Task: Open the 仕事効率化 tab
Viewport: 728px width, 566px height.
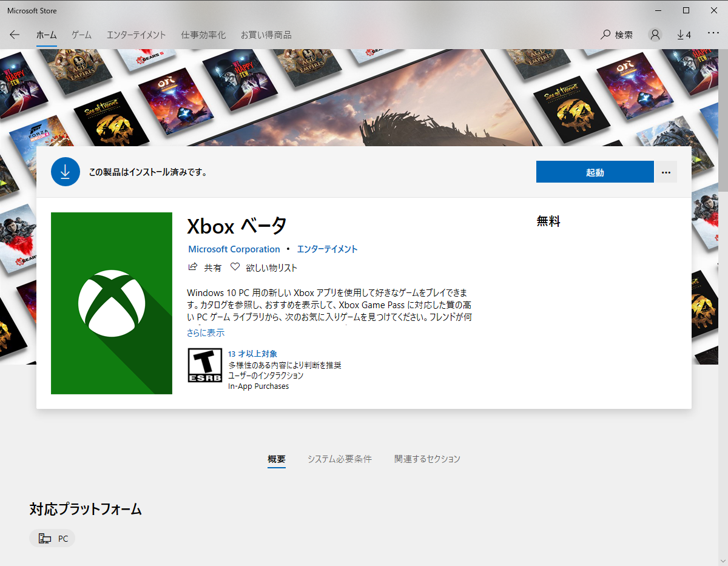Action: point(203,35)
